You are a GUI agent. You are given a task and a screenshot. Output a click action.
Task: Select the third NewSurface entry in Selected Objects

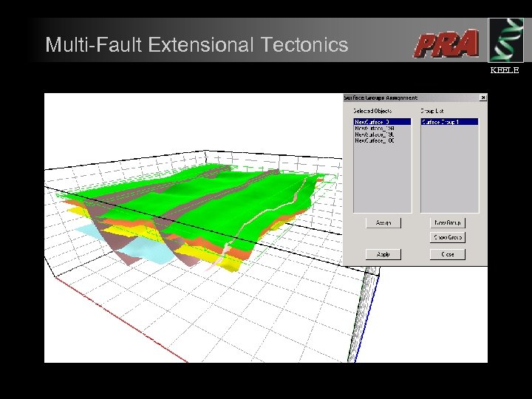click(383, 134)
